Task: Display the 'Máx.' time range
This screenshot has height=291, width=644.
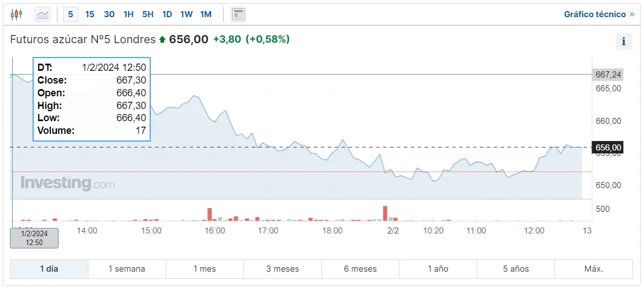Action: click(594, 269)
